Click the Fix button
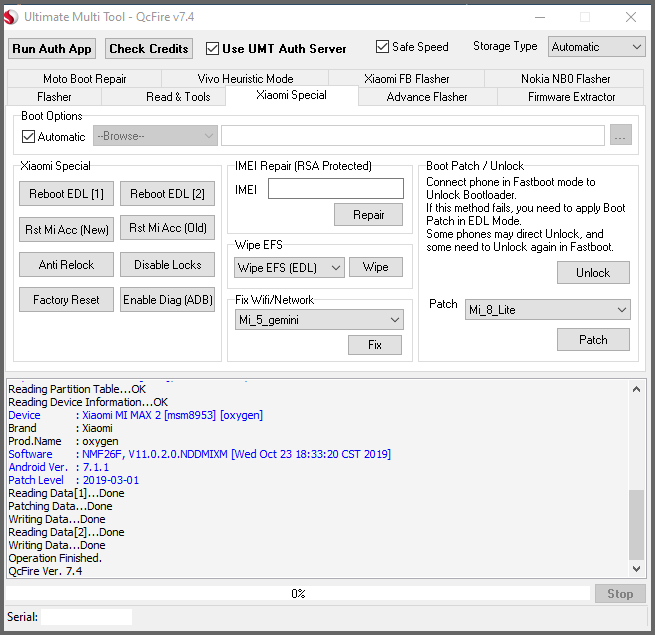 click(x=375, y=345)
